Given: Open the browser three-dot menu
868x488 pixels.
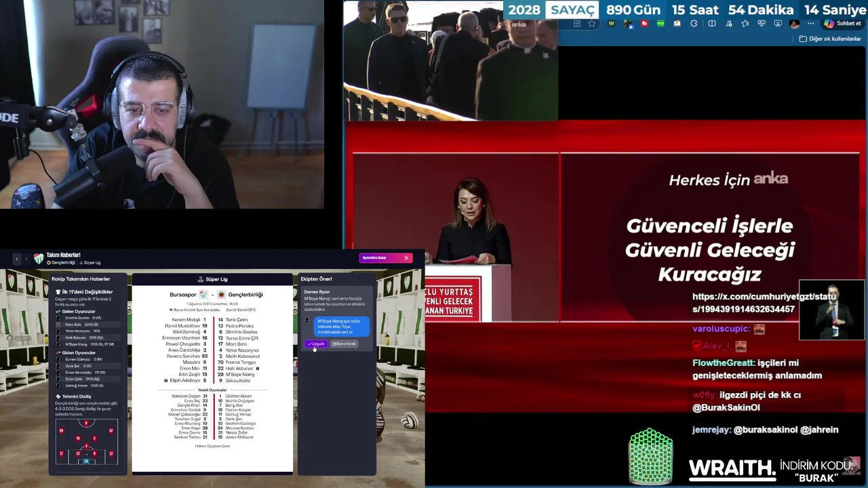Looking at the screenshot, I should [x=811, y=24].
